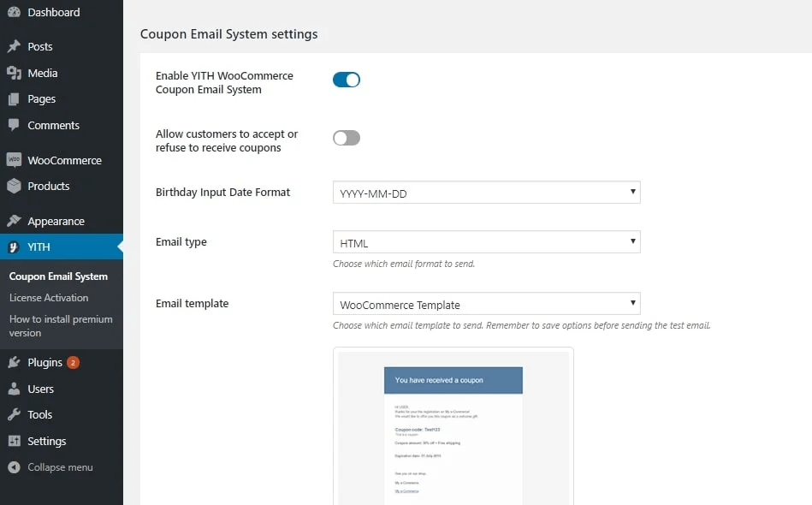Click "Allow customers to accept or refuse" label
812x505 pixels.
click(227, 140)
